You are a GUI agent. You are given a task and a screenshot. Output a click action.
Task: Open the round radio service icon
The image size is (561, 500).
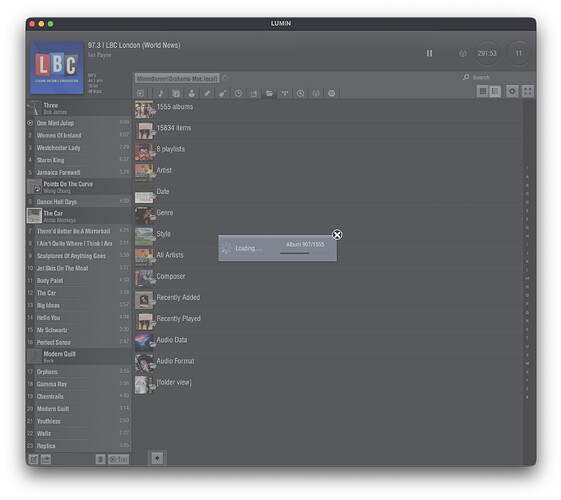coord(332,94)
